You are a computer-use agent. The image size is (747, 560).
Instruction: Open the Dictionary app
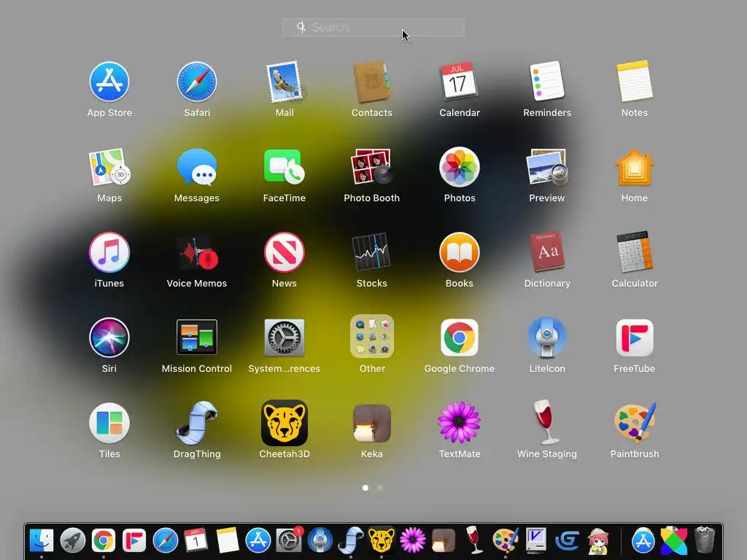tap(547, 252)
